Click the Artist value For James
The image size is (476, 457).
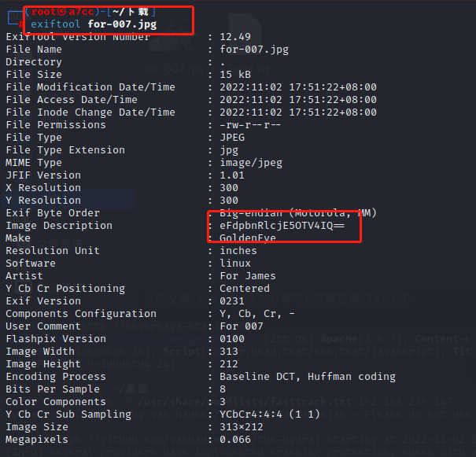pyautogui.click(x=248, y=276)
